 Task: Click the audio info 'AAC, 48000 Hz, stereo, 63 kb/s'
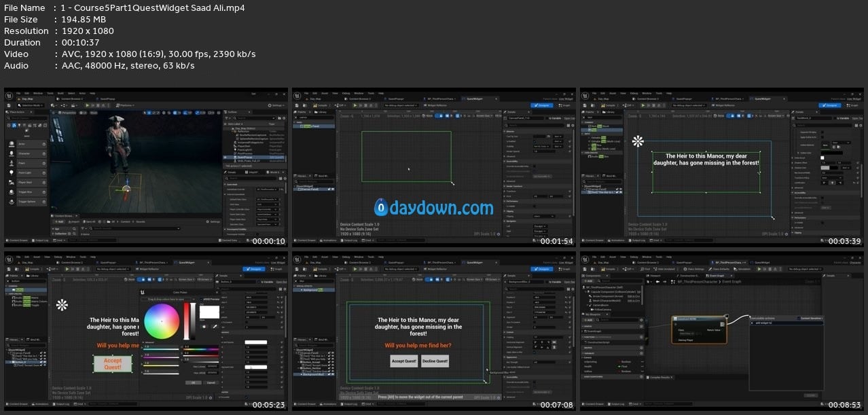pos(128,65)
